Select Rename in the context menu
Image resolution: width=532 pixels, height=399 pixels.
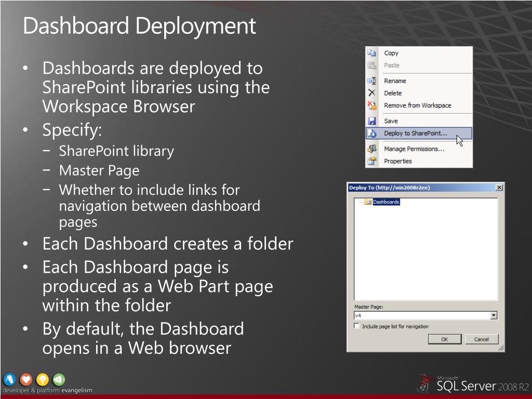pyautogui.click(x=419, y=81)
